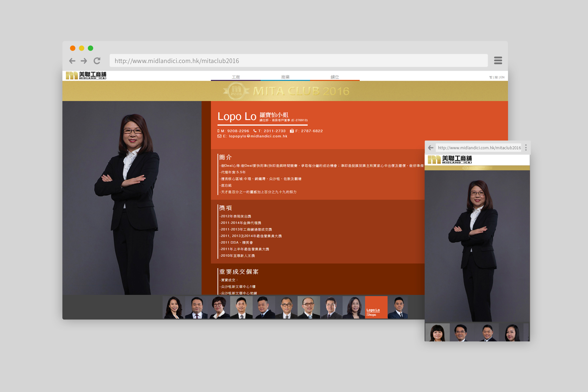
Task: Click the 重要成交個案 section heading
Action: click(239, 271)
